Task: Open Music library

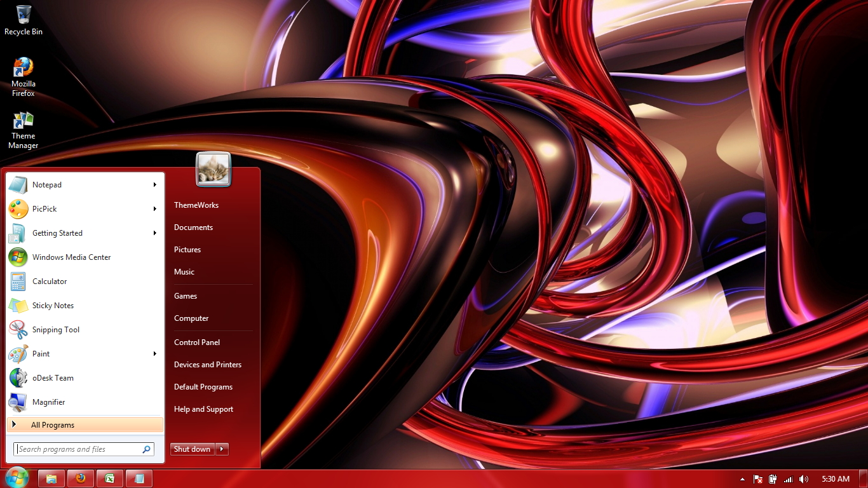Action: pos(184,272)
